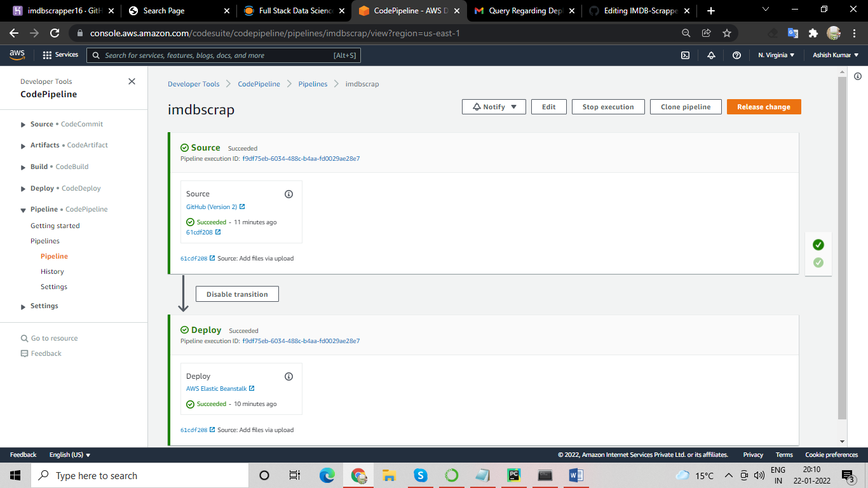Screen dimensions: 868x488
Task: Show info for the Source action
Action: (x=288, y=194)
